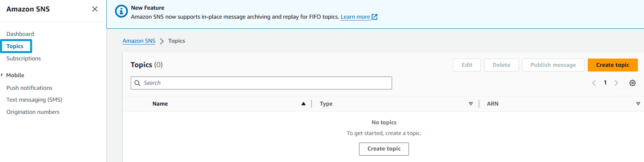Viewport: 644px width, 162px height.
Task: Open Push notifications
Action: coord(29,88)
